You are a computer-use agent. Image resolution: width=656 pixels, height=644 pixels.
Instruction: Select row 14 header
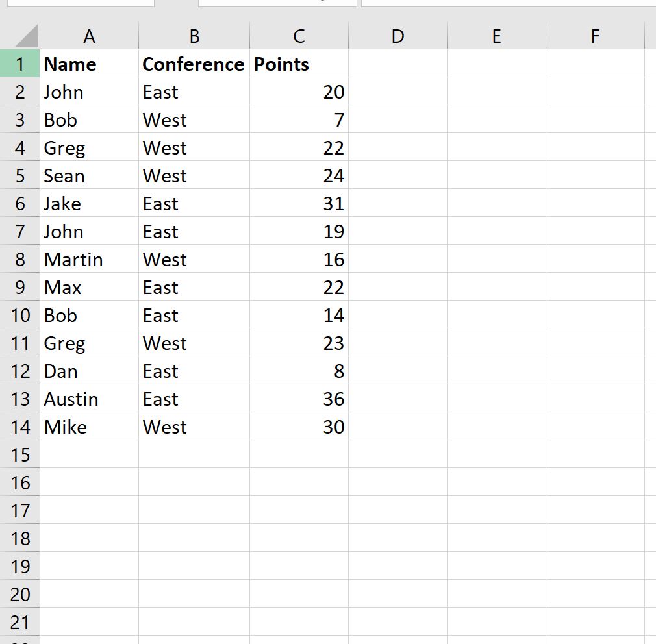(x=19, y=427)
